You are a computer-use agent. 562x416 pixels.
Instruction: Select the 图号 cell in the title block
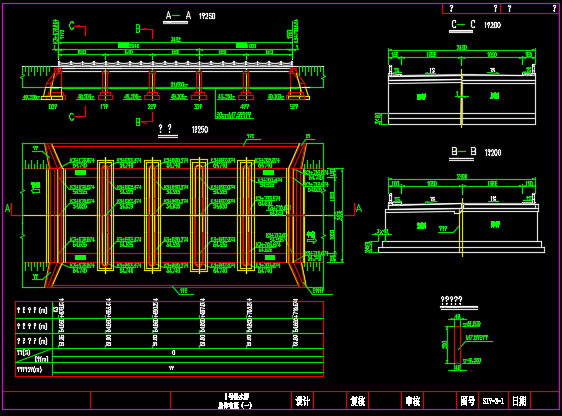click(x=467, y=401)
